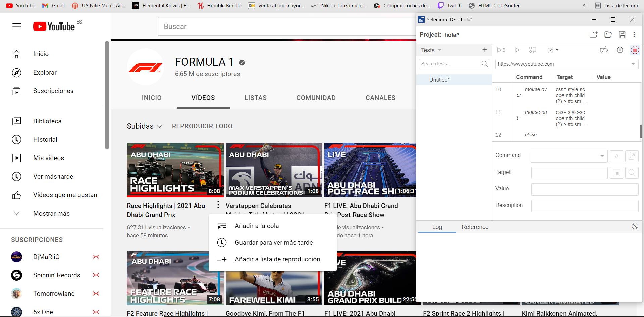This screenshot has width=644, height=317.
Task: Open Max Verstappen's Podium Celebrations thumbnail
Action: (274, 170)
